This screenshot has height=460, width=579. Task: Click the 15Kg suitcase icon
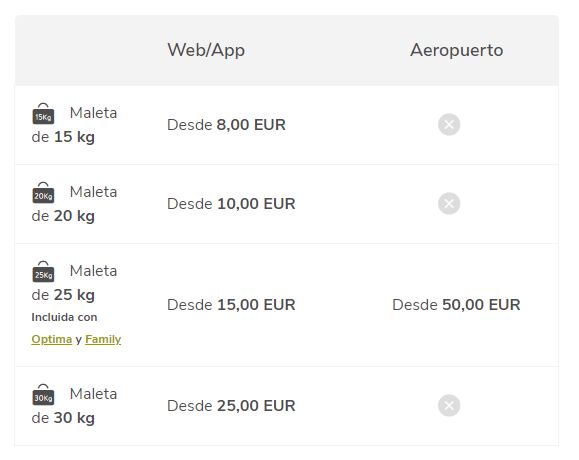coord(43,113)
